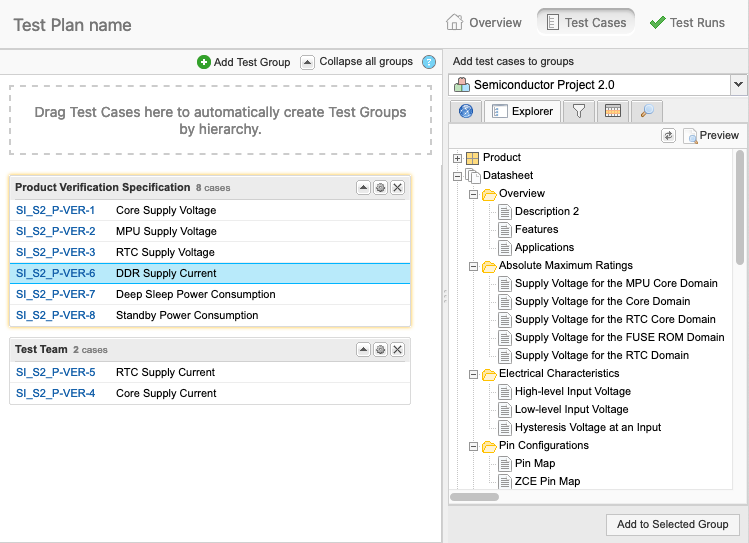This screenshot has width=749, height=543.
Task: Select Applications document in tree
Action: (x=544, y=247)
